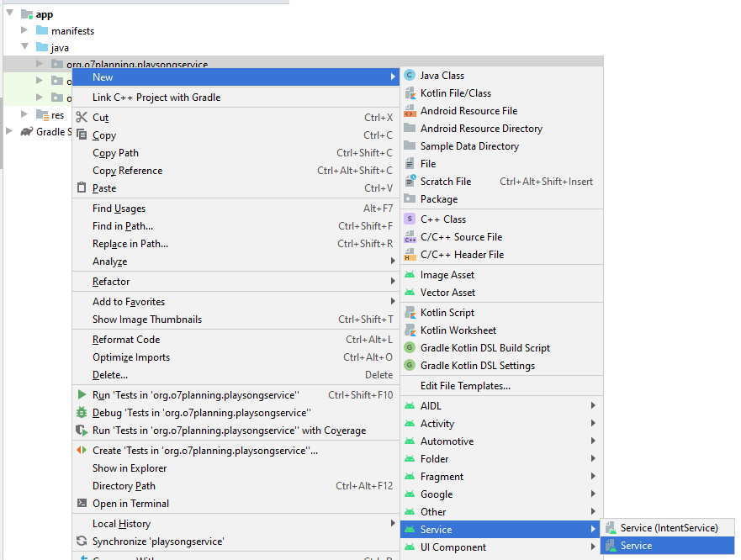This screenshot has height=560, width=741.
Task: Choose UI Component submenu entry
Action: [502, 547]
